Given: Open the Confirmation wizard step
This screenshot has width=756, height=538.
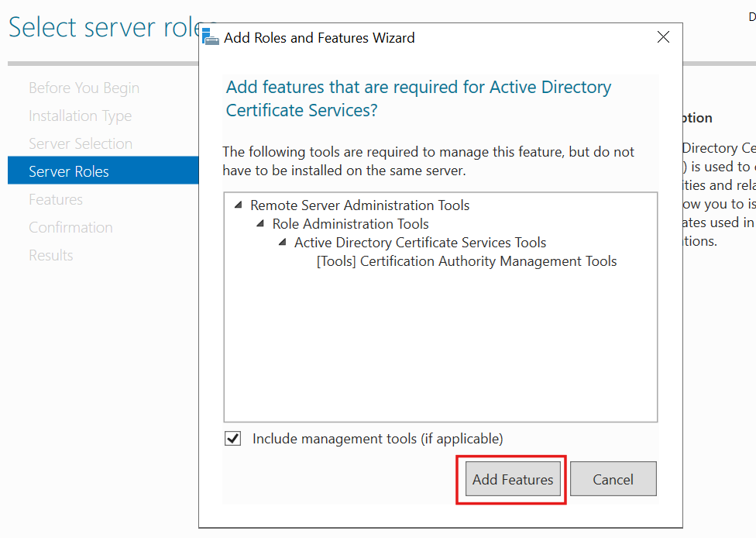Looking at the screenshot, I should tap(70, 227).
